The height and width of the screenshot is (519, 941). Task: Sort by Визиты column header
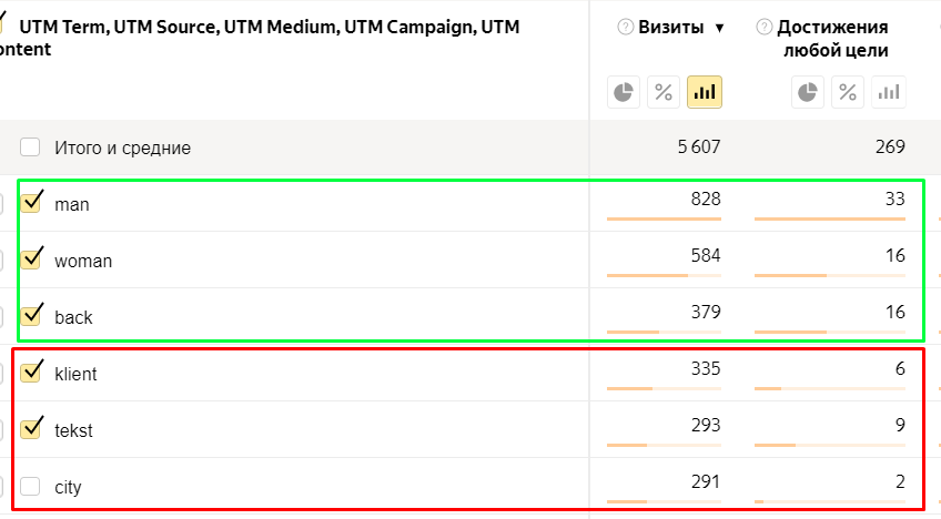point(671,27)
